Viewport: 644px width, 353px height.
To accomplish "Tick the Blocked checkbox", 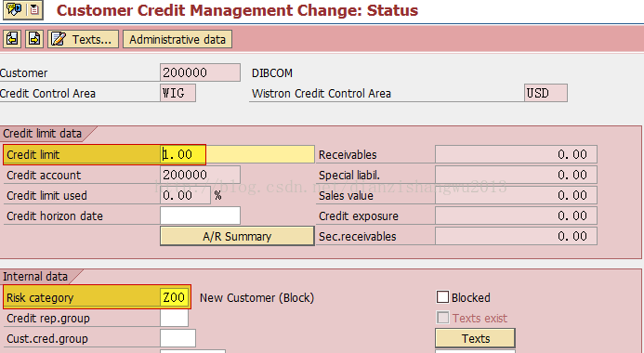I will click(x=442, y=296).
